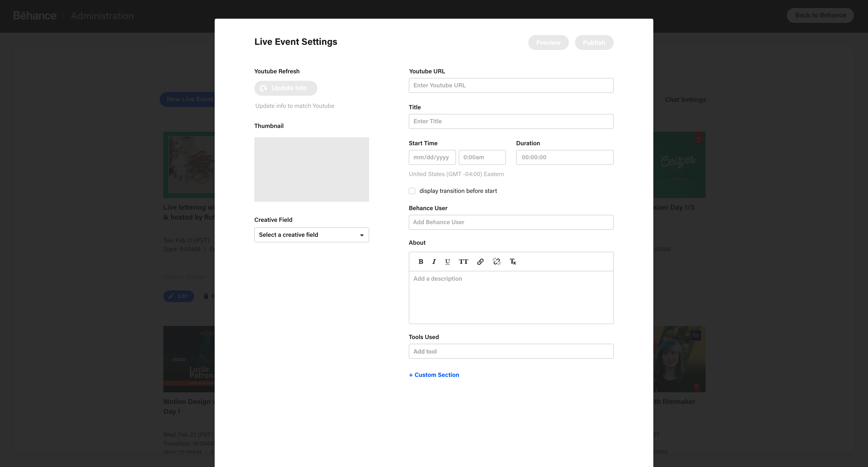Add a Custom Section link

click(434, 375)
